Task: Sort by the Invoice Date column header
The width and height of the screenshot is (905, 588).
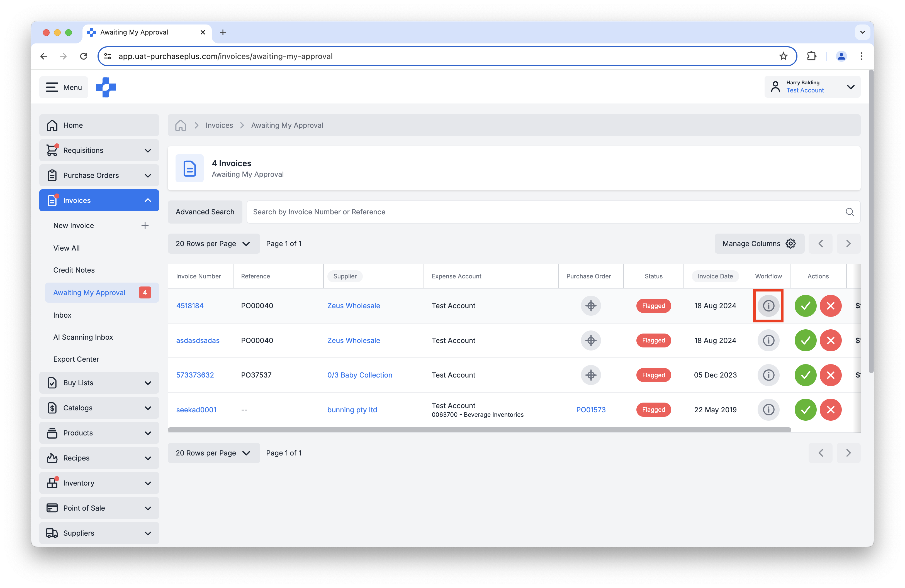Action: pos(715,276)
